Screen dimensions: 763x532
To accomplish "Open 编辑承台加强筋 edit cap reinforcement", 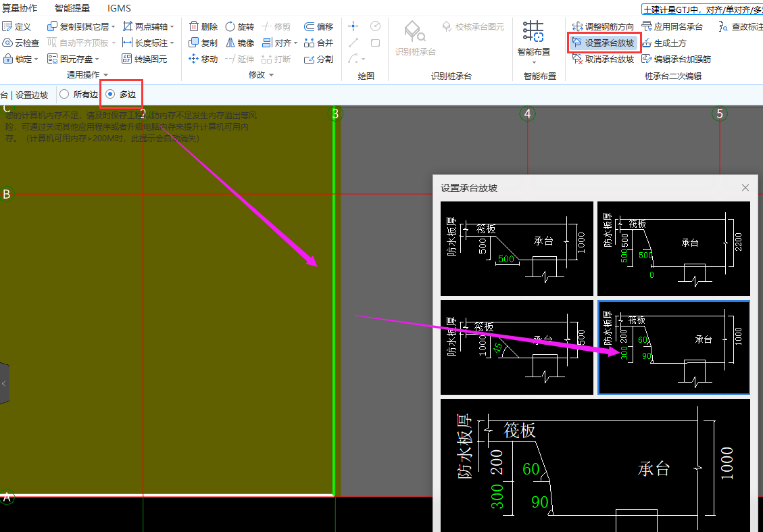I will (x=676, y=59).
